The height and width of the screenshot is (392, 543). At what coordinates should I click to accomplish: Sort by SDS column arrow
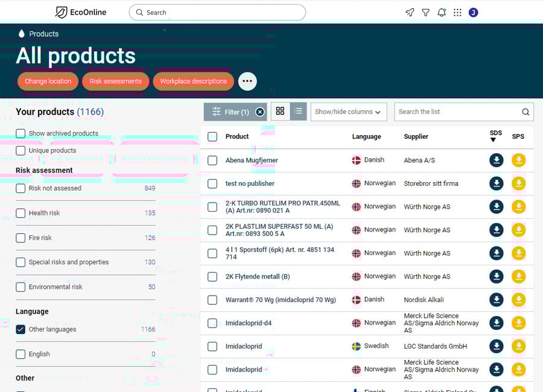point(493,140)
